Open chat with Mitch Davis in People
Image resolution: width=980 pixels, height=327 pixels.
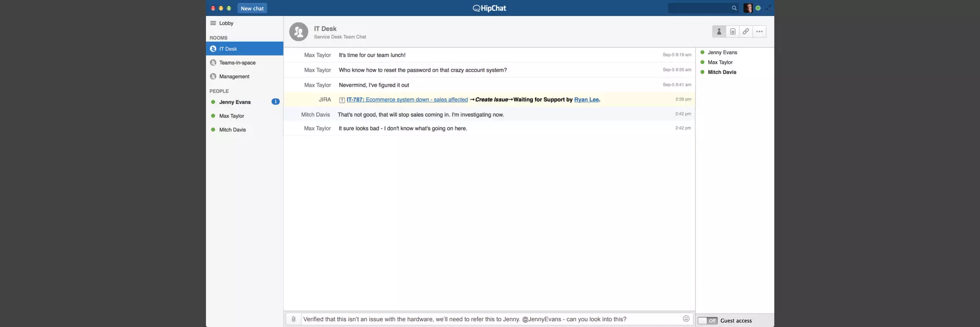click(245, 130)
